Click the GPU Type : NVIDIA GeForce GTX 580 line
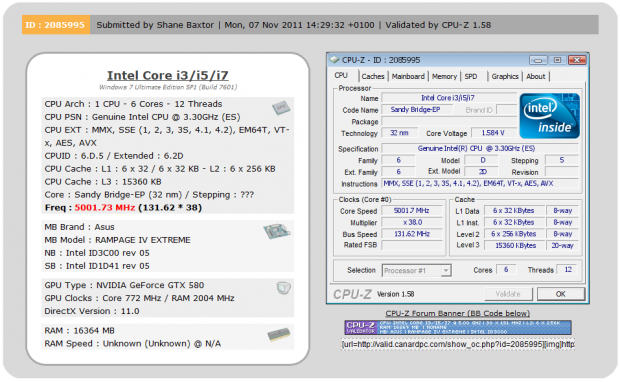This screenshot has width=620, height=382. pos(124,285)
